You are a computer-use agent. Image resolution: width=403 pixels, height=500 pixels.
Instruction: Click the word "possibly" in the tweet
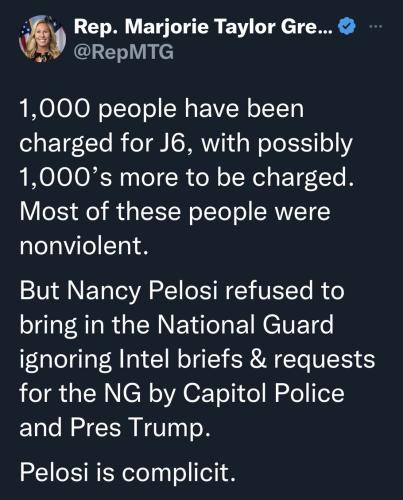pos(305,144)
